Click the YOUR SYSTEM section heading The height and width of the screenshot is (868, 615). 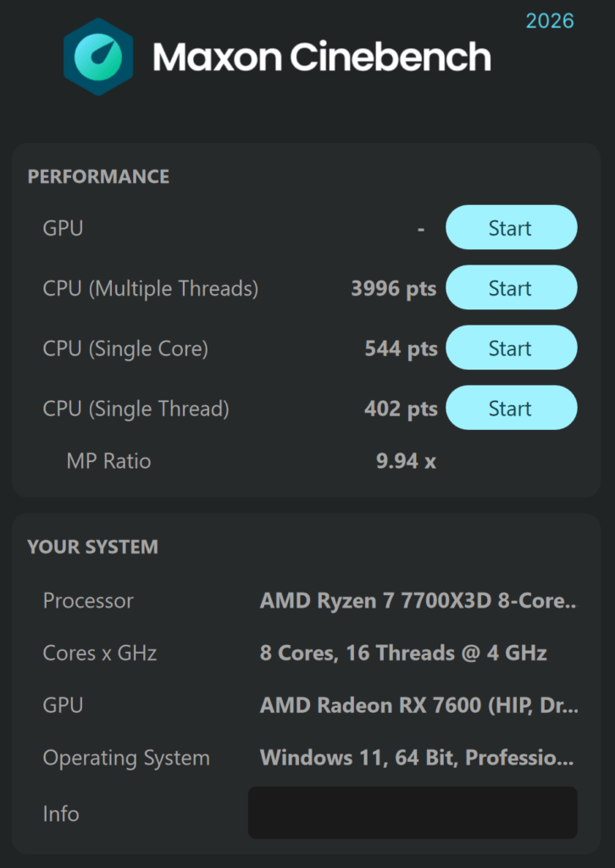(x=93, y=547)
